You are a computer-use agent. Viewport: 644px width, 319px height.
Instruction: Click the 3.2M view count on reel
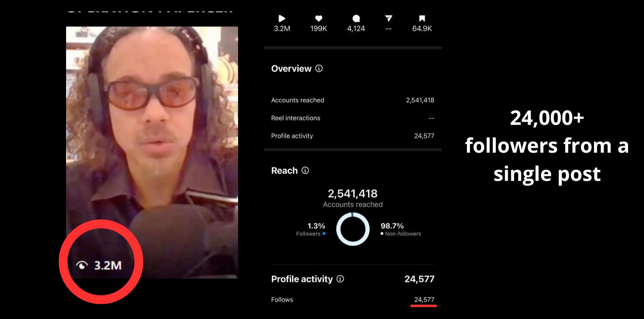(x=108, y=265)
